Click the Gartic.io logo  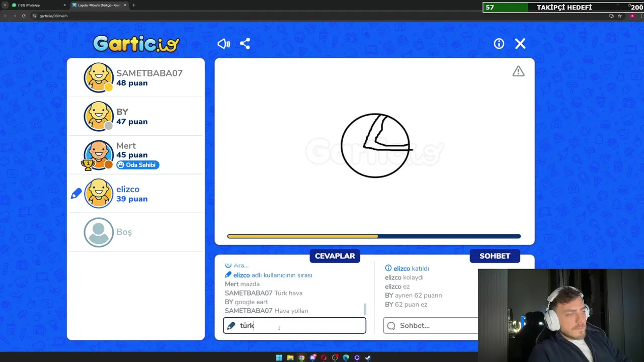136,44
